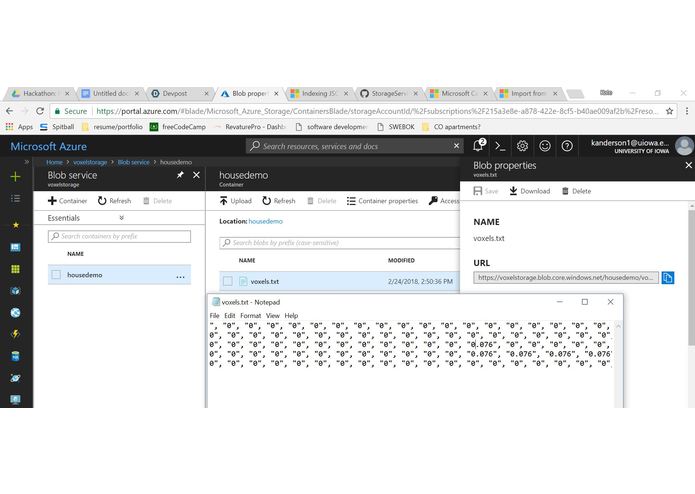Open the freeCodeCamp bookmark
The height and width of the screenshot is (494, 695).
pyautogui.click(x=178, y=127)
